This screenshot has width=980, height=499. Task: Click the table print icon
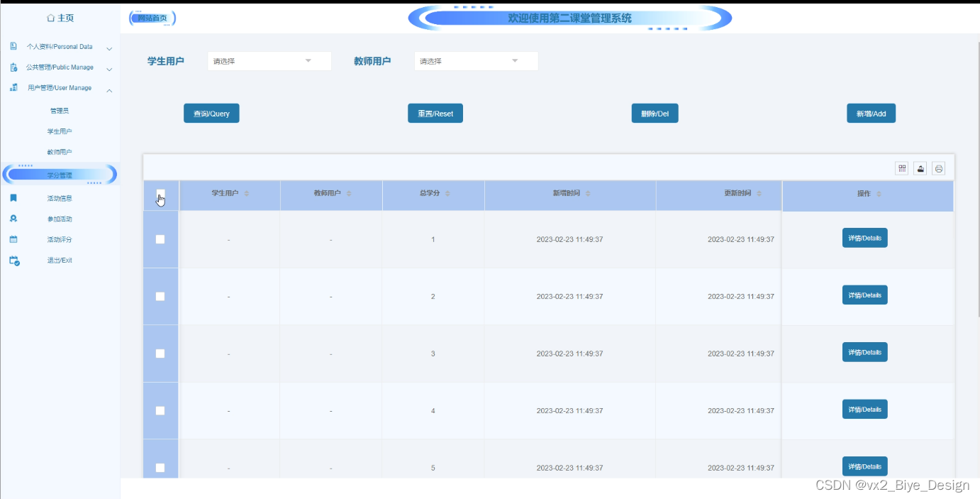(x=939, y=168)
